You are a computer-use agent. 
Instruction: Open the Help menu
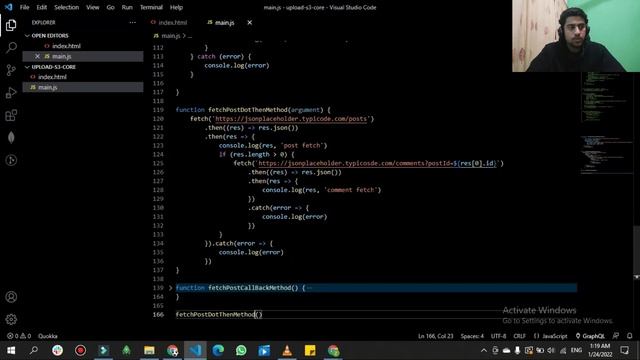point(176,7)
